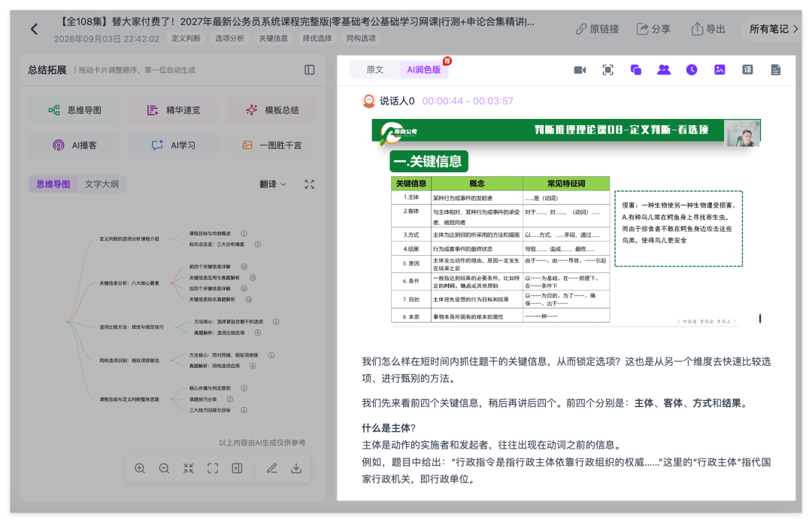
Task: Expand count badge beside 关键信息综合真题解析
Action: pyautogui.click(x=249, y=300)
